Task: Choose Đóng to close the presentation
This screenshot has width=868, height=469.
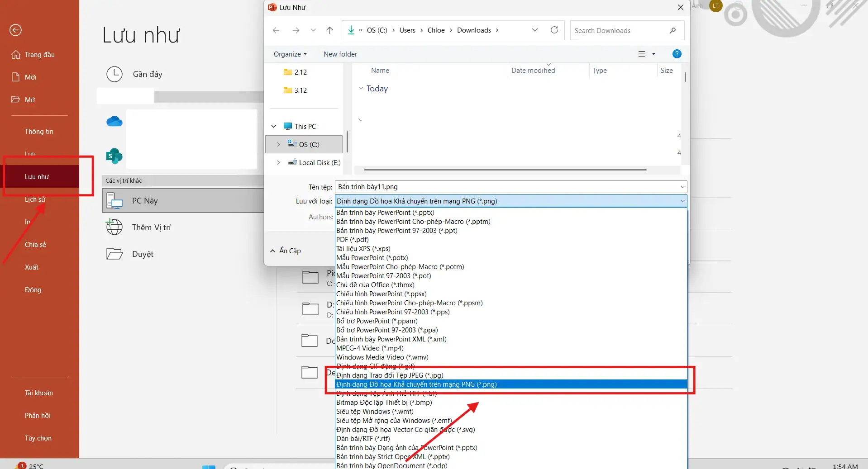Action: click(33, 290)
